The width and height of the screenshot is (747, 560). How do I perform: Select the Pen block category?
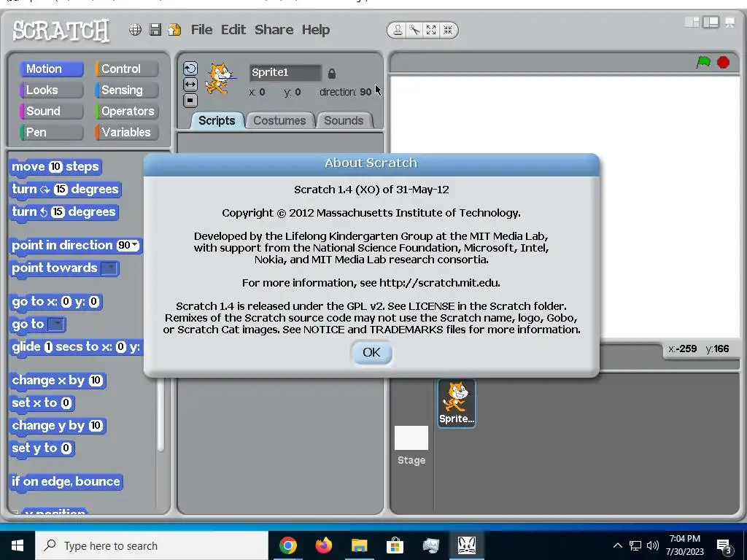point(52,132)
